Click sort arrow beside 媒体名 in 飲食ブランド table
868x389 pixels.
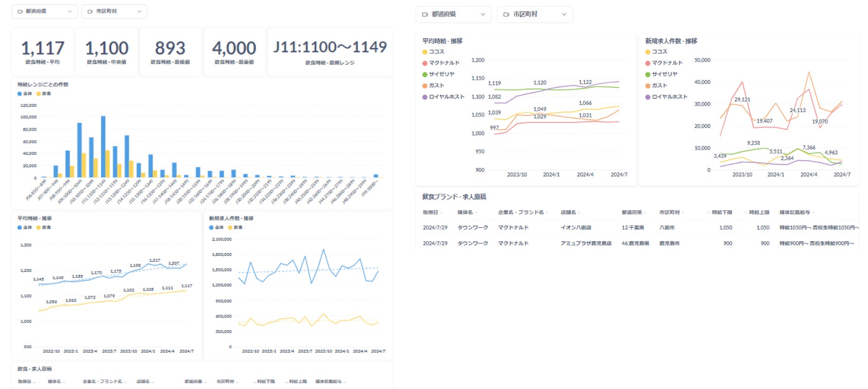476,213
